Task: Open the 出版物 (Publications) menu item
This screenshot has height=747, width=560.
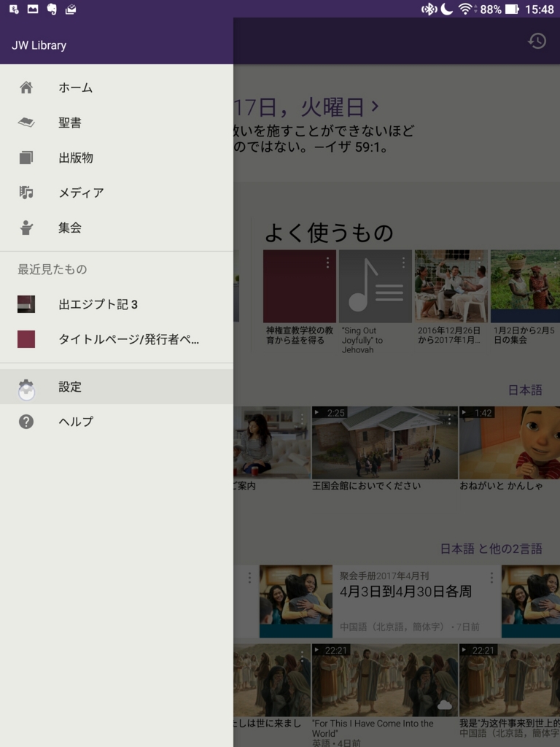Action: (116, 158)
